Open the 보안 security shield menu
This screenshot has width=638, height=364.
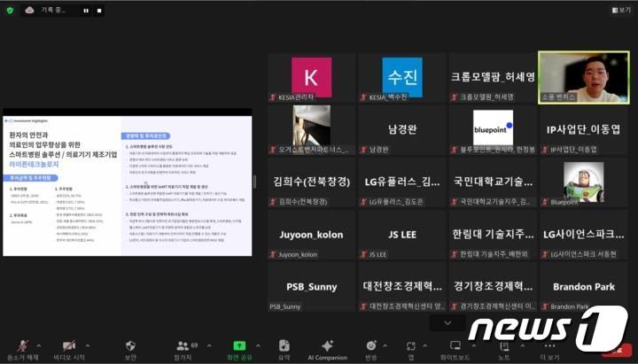point(130,350)
